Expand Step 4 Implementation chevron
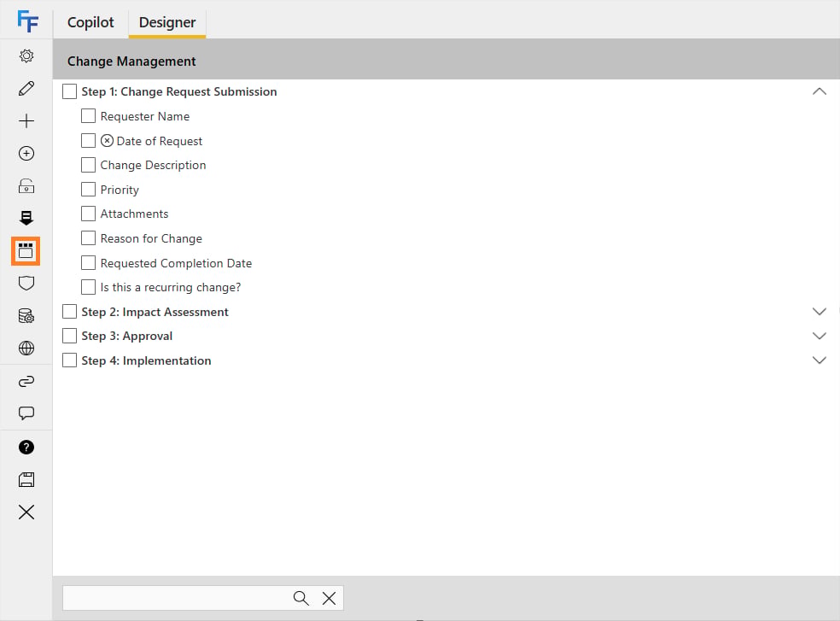The image size is (840, 621). 820,360
